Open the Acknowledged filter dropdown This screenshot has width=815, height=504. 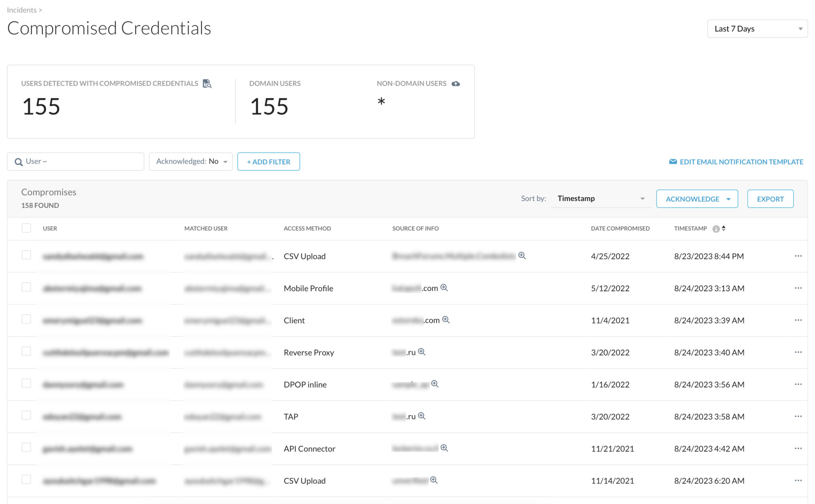[191, 161]
